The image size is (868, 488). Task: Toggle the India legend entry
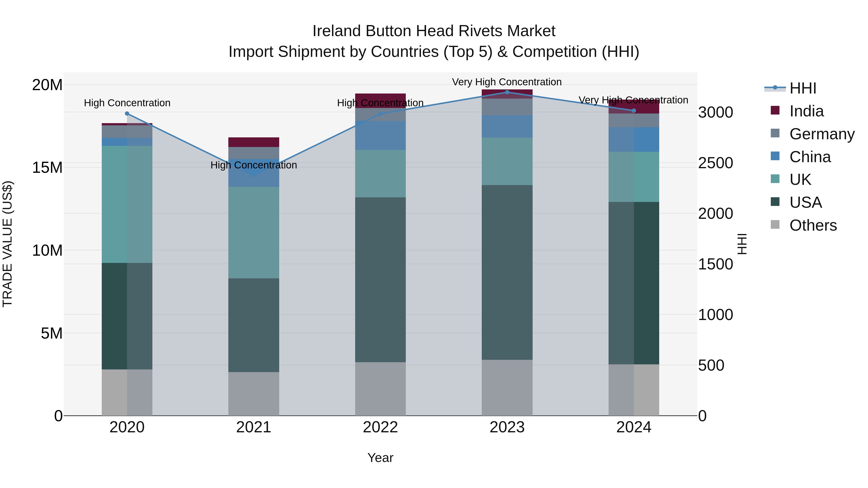point(797,111)
